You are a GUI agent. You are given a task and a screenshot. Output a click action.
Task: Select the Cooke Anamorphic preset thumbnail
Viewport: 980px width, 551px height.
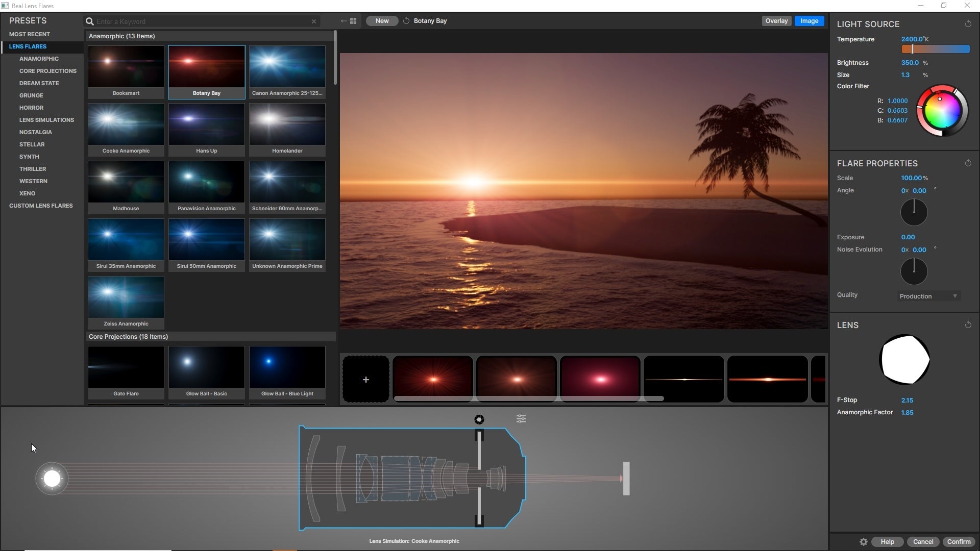126,123
